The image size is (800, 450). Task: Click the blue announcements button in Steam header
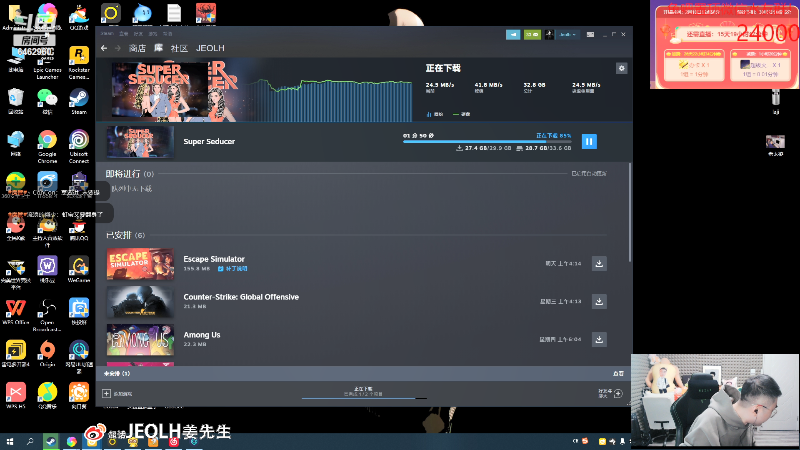513,34
